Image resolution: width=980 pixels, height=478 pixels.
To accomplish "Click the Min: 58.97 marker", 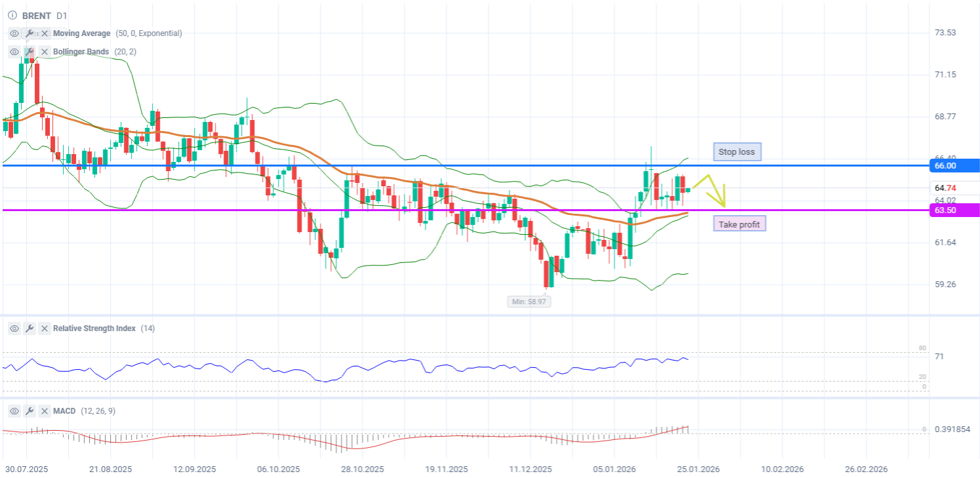I will (527, 302).
